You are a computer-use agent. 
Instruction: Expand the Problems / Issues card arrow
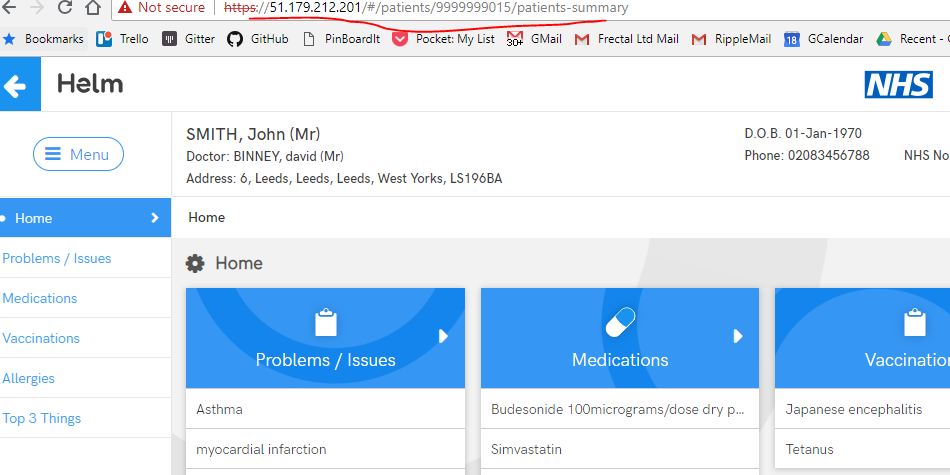click(443, 336)
